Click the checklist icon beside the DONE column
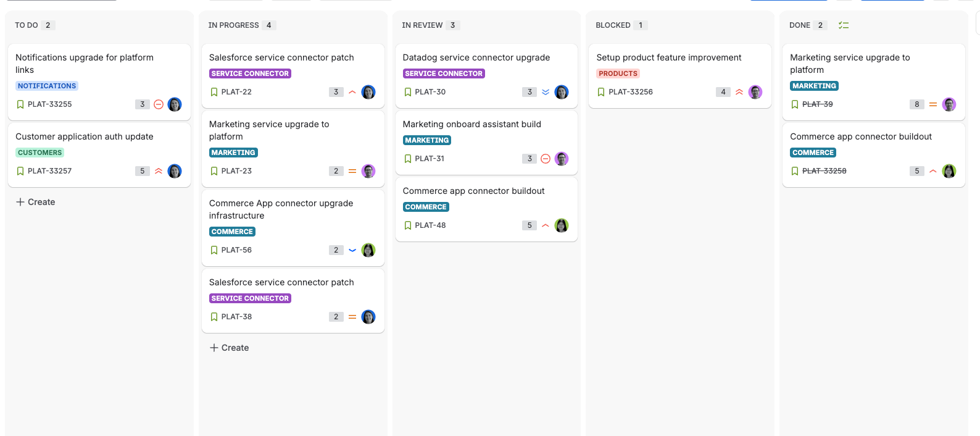Screen dimensions: 980x436 (844, 25)
